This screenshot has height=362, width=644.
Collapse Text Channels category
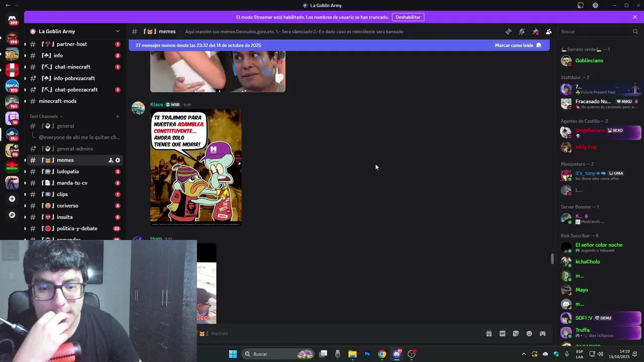point(46,116)
